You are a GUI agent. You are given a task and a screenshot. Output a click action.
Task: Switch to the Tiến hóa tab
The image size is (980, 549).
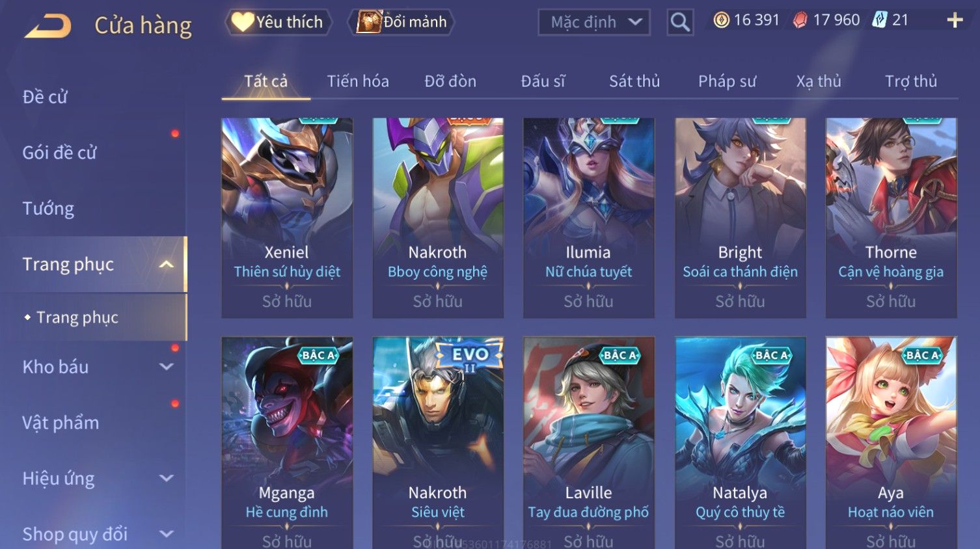(358, 81)
